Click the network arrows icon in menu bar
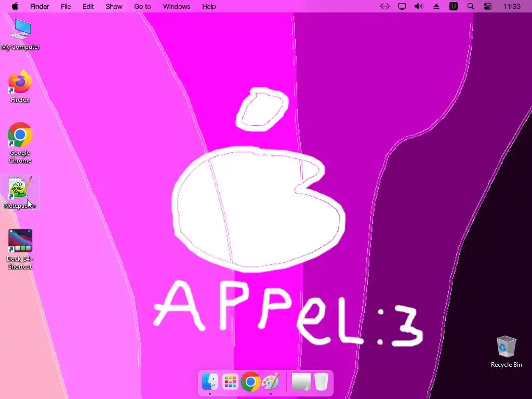 tap(385, 6)
